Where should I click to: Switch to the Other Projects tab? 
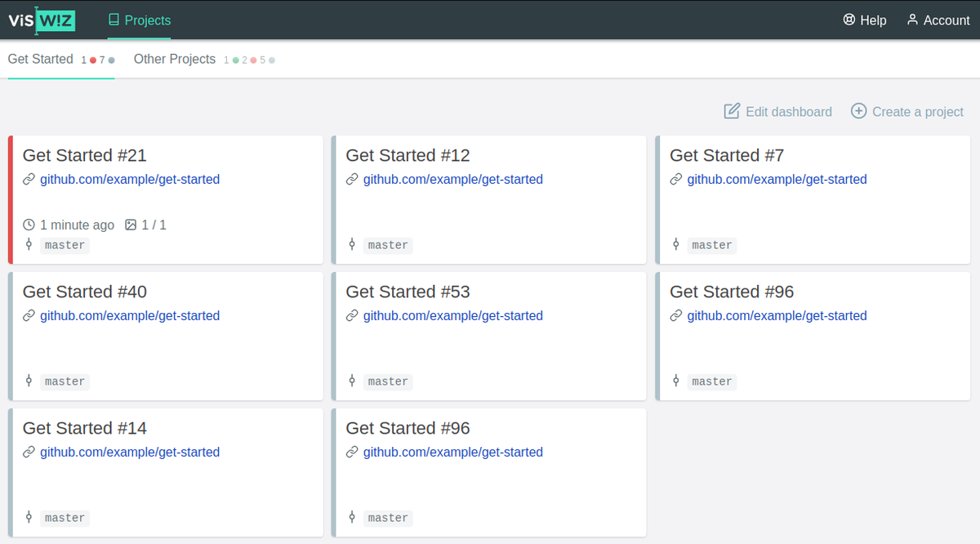pos(204,60)
